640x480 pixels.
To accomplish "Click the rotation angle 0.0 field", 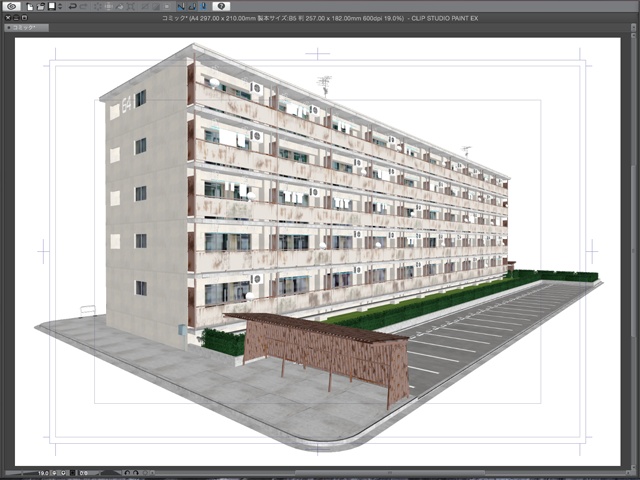I will pyautogui.click(x=83, y=473).
